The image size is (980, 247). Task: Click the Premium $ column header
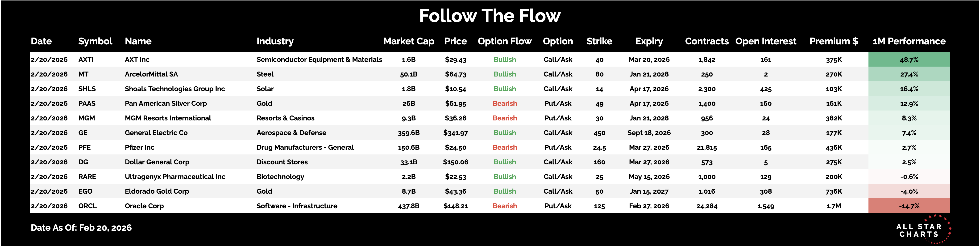(x=834, y=41)
